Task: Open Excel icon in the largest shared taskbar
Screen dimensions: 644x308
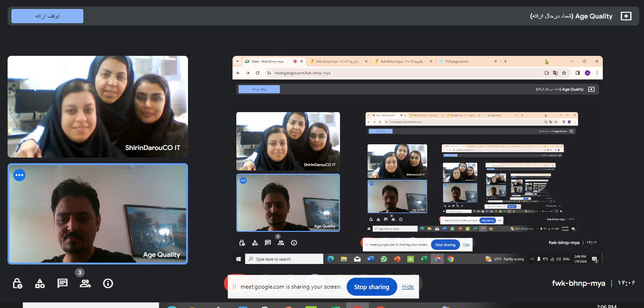Action: 424,259
